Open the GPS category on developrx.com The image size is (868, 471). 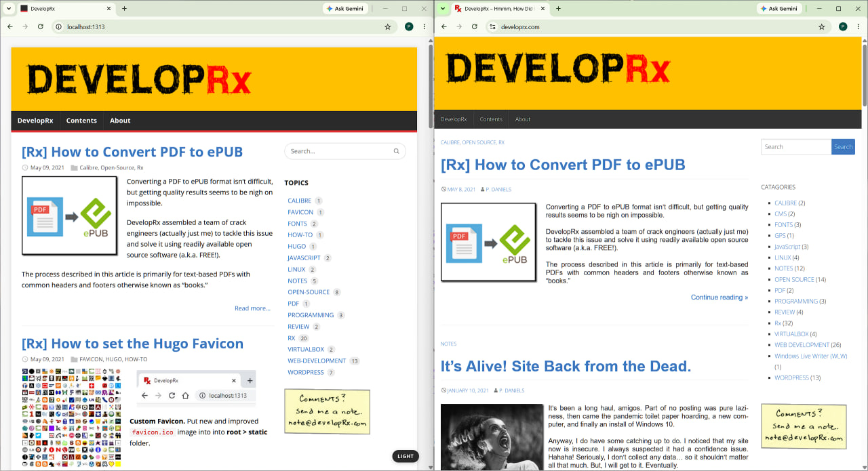[x=780, y=236]
